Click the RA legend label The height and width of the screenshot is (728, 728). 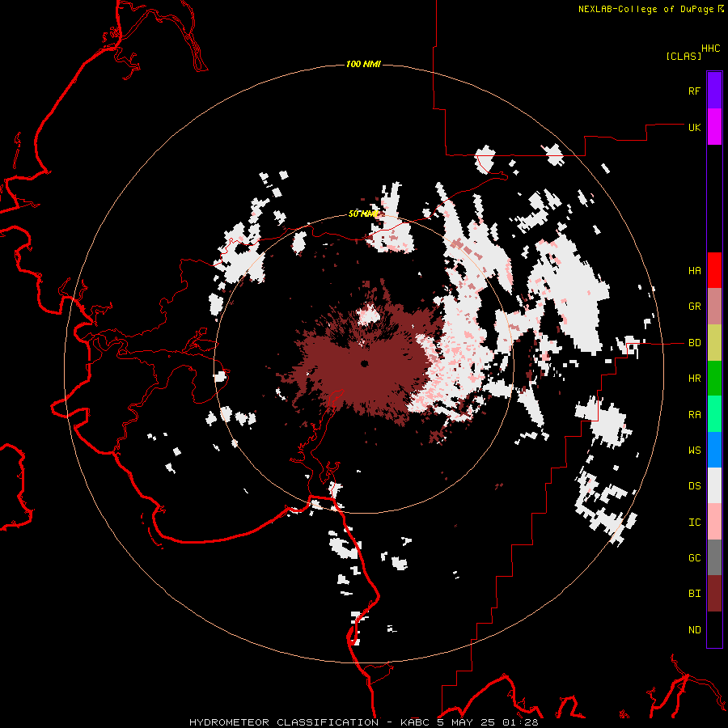tap(694, 415)
